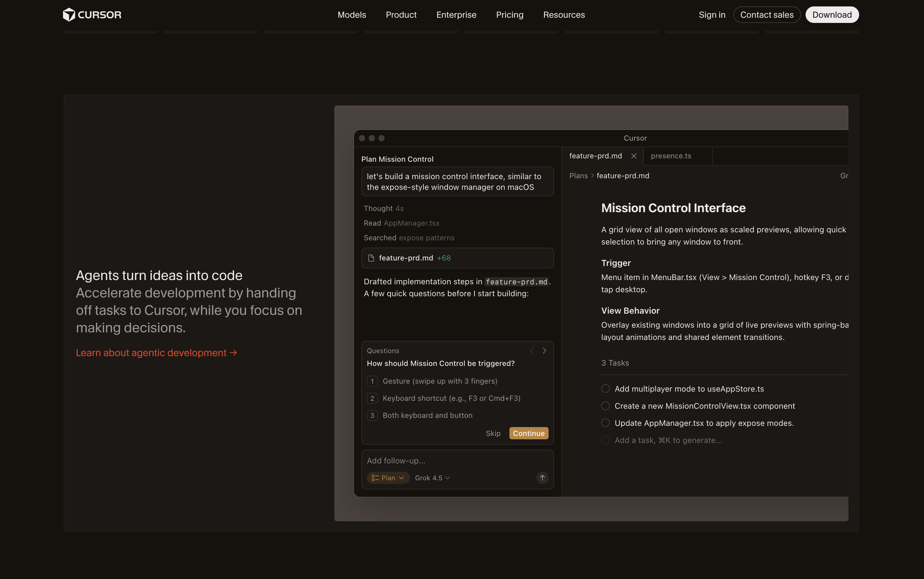924x579 pixels.
Task: Go to the Pricing page
Action: tap(509, 15)
